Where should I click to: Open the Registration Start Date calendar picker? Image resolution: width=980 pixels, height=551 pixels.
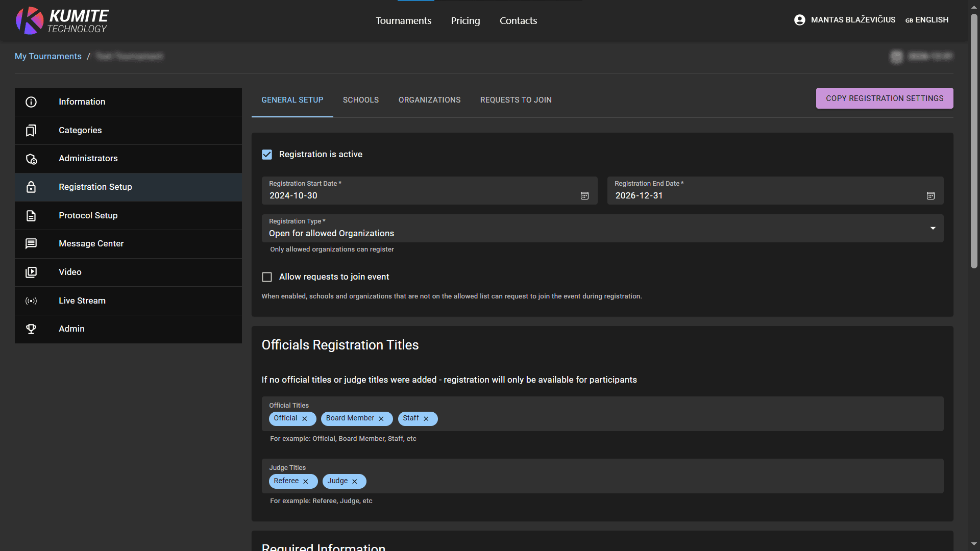click(x=584, y=195)
